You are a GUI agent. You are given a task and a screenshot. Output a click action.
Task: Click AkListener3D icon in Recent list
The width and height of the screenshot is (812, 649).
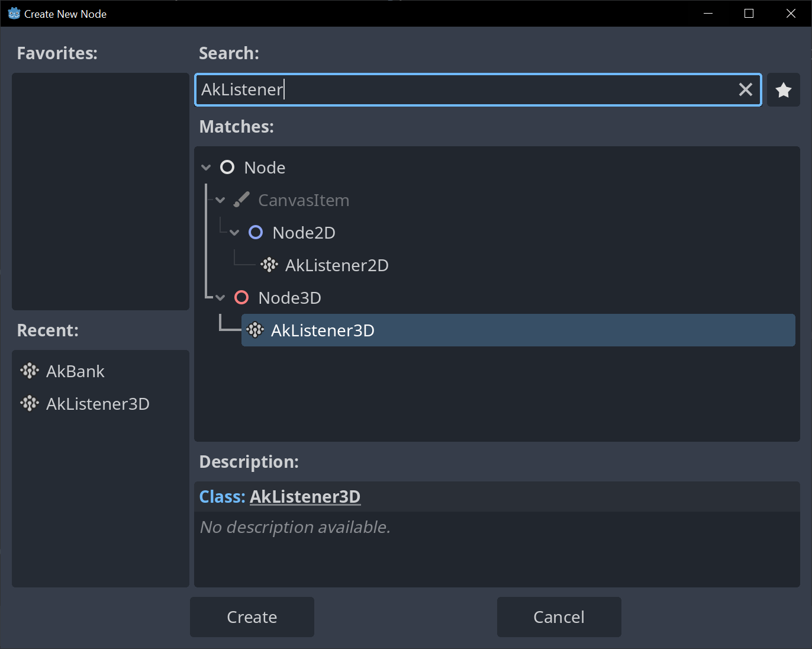pos(29,403)
